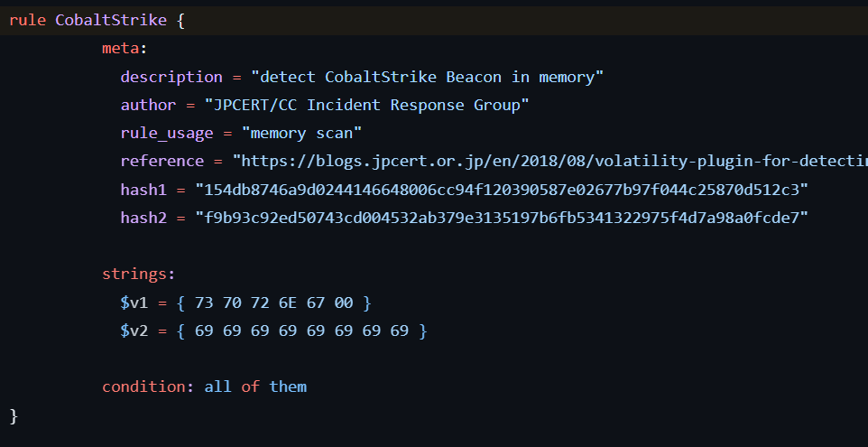Click the 'reference' field name
The height and width of the screenshot is (447, 868).
pyautogui.click(x=162, y=161)
